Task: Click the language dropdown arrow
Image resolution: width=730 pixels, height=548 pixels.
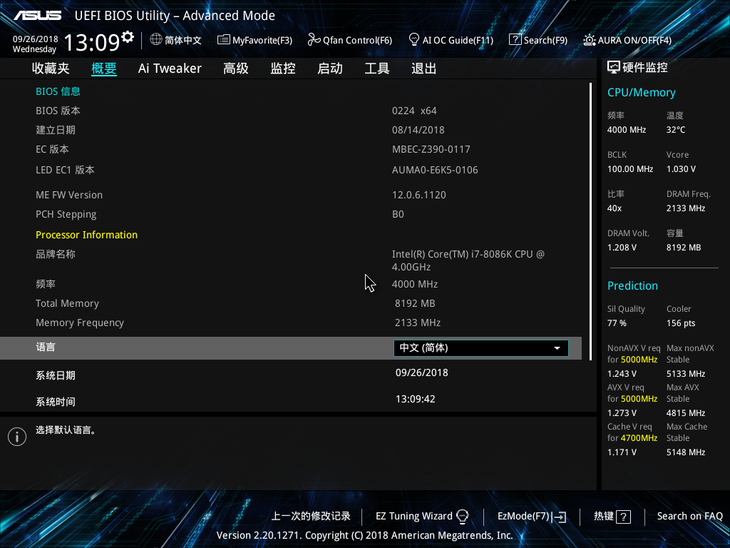Action: click(557, 348)
